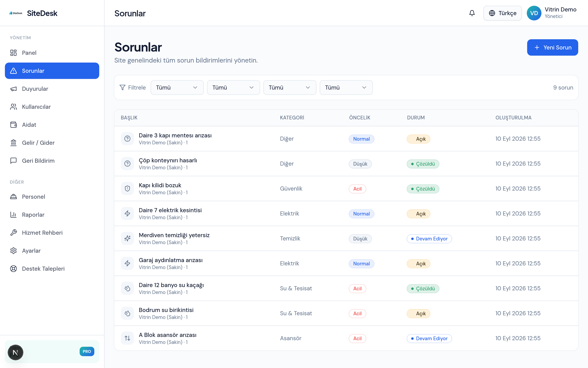Click the question icon for Daire 3 kapı mentesi arızası
This screenshot has height=368, width=588.
(127, 139)
